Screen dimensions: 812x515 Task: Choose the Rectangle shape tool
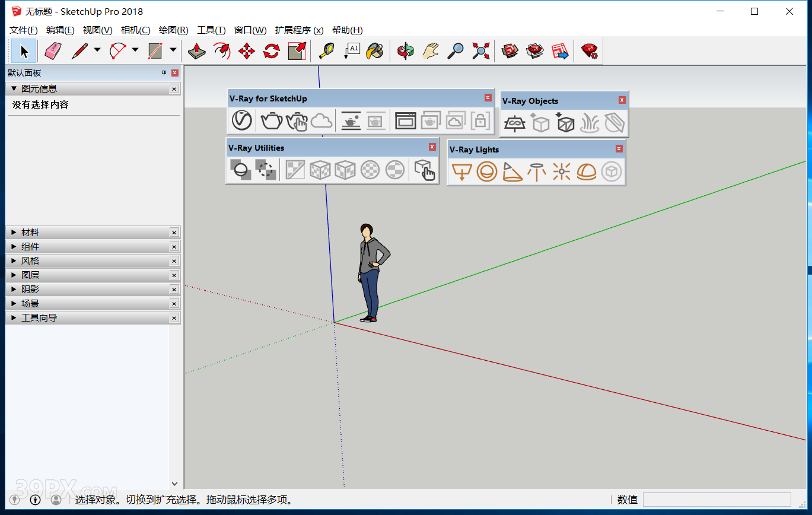tap(155, 51)
